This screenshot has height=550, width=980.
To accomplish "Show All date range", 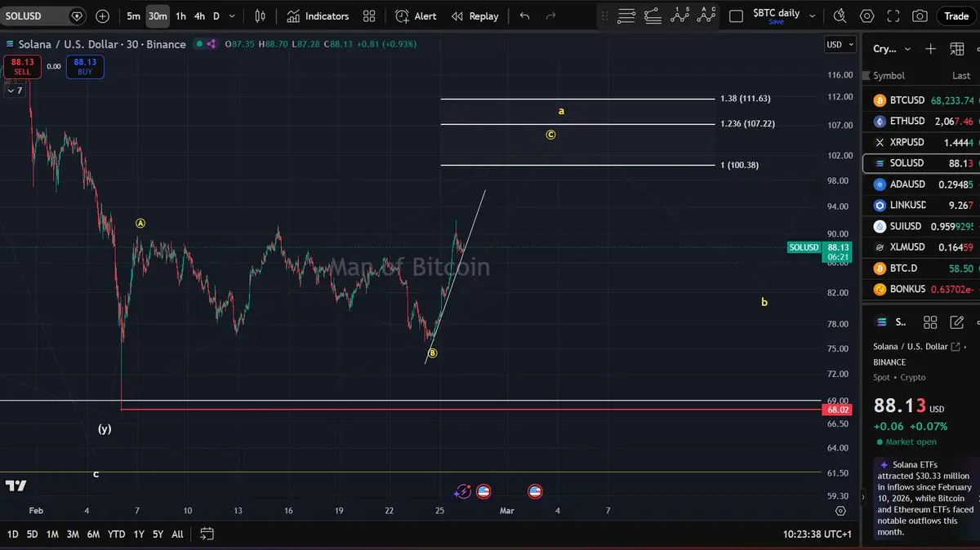I will click(x=177, y=534).
